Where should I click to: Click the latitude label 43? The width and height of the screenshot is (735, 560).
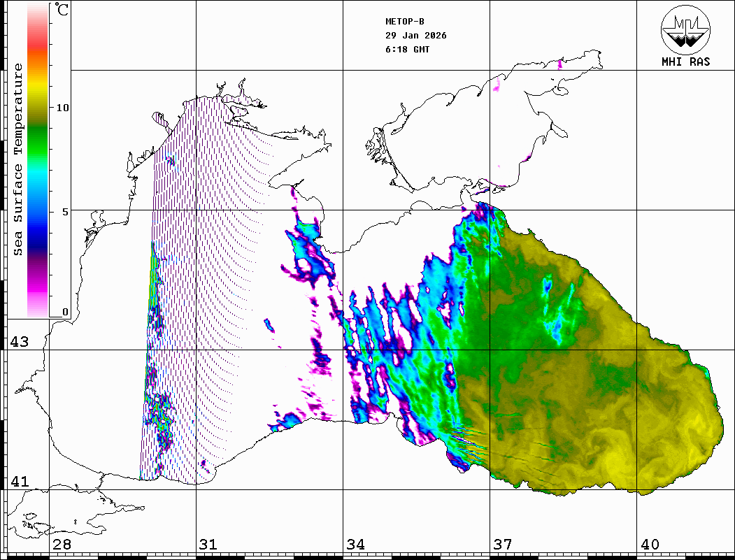[x=18, y=342]
